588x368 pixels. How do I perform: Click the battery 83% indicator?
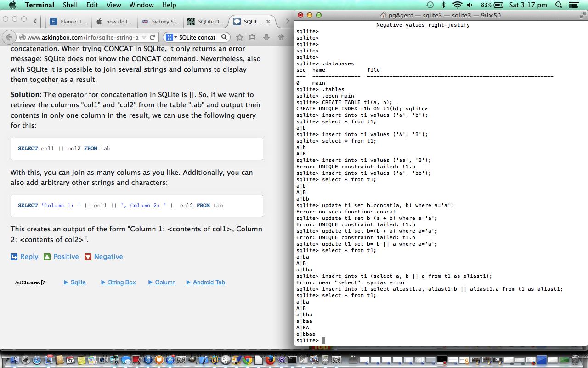tap(492, 5)
